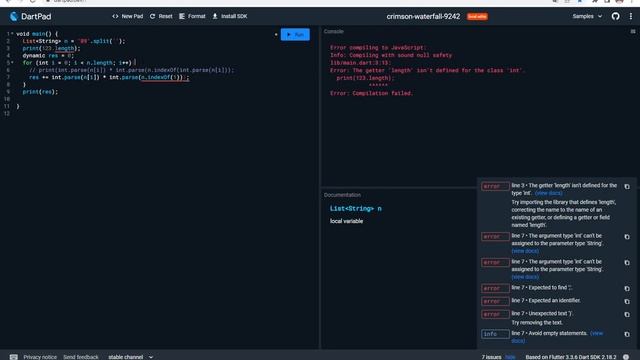The width and height of the screenshot is (640, 360).
Task: Copy the 'Expected an identifier' error
Action: (627, 302)
